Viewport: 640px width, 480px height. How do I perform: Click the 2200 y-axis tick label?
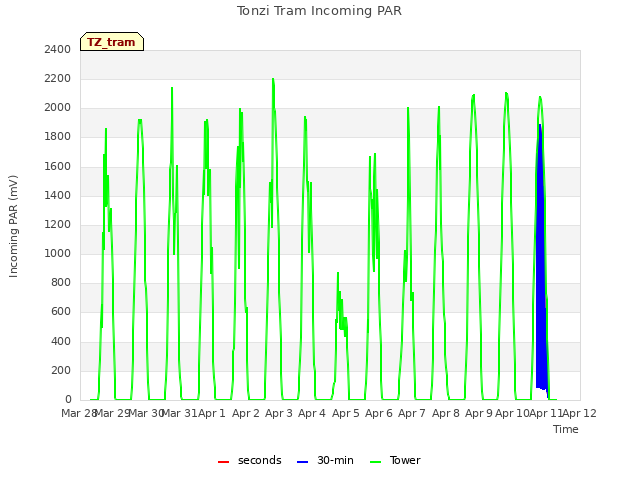(x=58, y=78)
